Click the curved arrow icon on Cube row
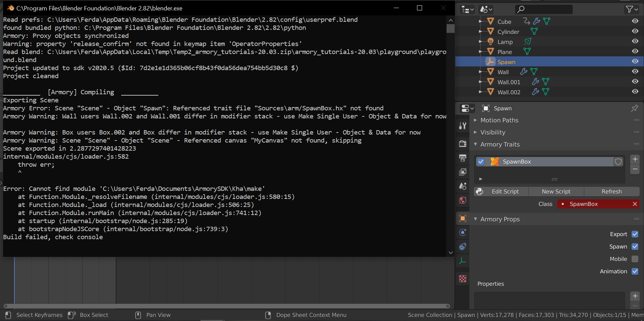This screenshot has width=644, height=321. [x=526, y=21]
